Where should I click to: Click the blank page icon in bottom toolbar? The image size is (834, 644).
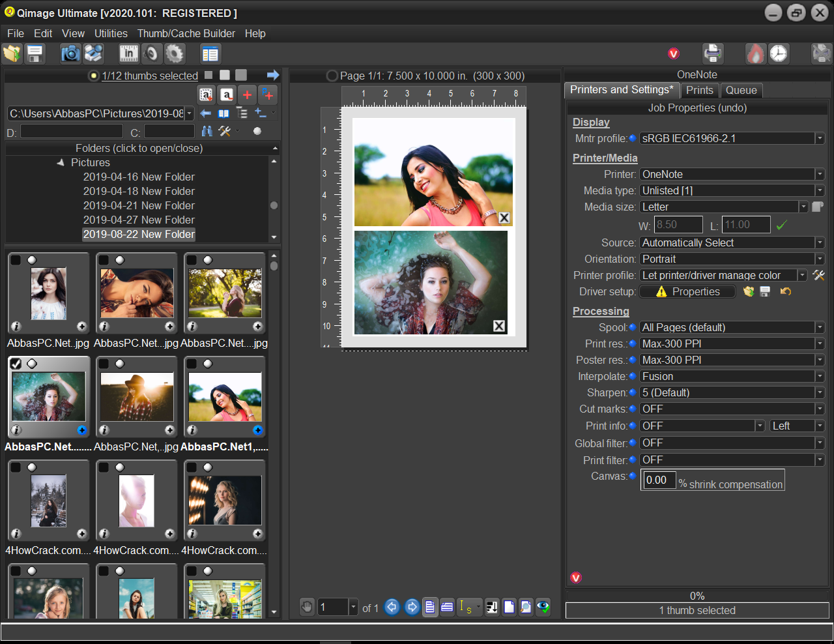(x=509, y=607)
